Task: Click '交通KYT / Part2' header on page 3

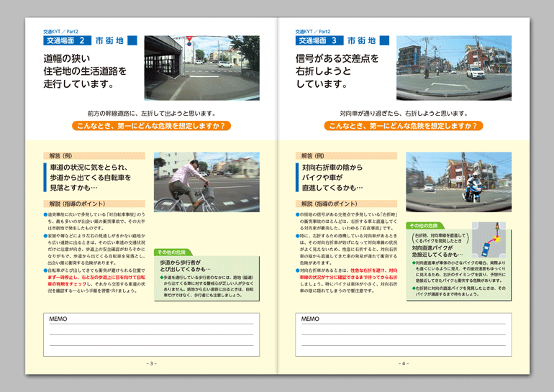Action: point(60,32)
